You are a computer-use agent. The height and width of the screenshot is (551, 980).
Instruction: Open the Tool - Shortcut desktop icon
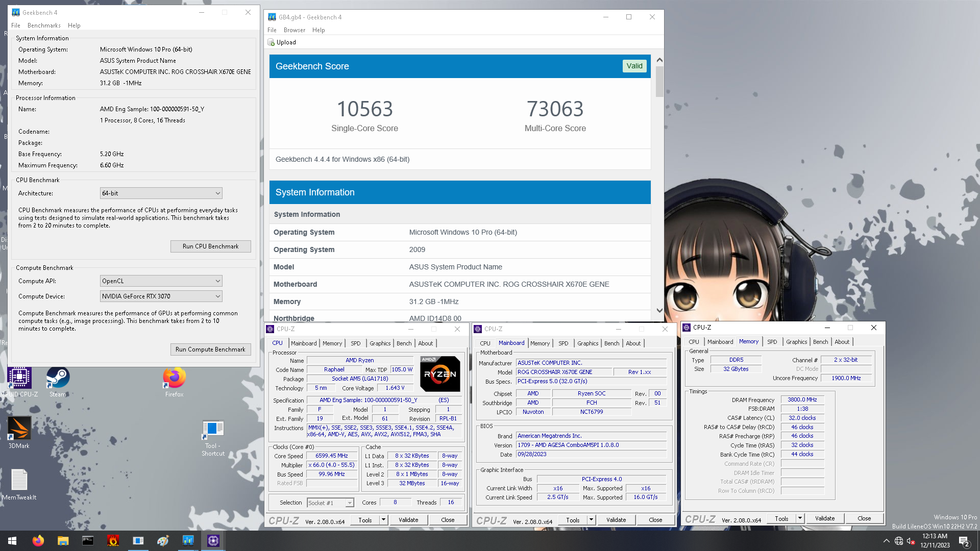click(x=213, y=438)
